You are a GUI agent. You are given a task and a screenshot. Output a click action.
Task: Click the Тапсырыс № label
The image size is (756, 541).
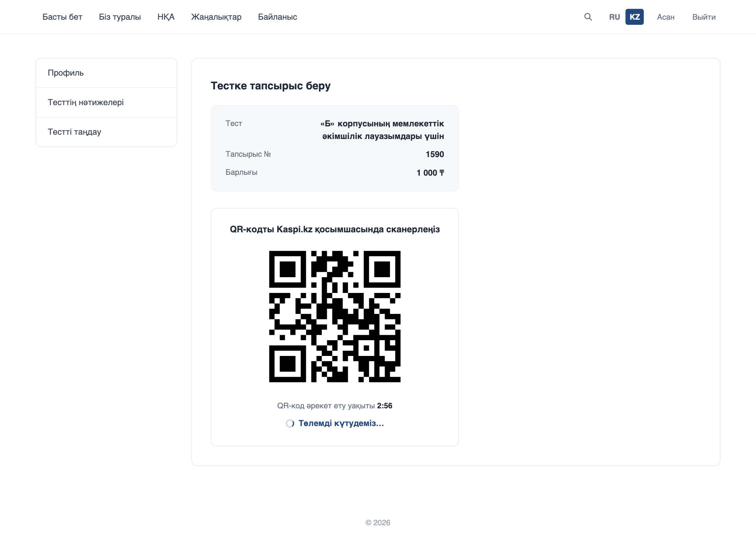coord(248,154)
